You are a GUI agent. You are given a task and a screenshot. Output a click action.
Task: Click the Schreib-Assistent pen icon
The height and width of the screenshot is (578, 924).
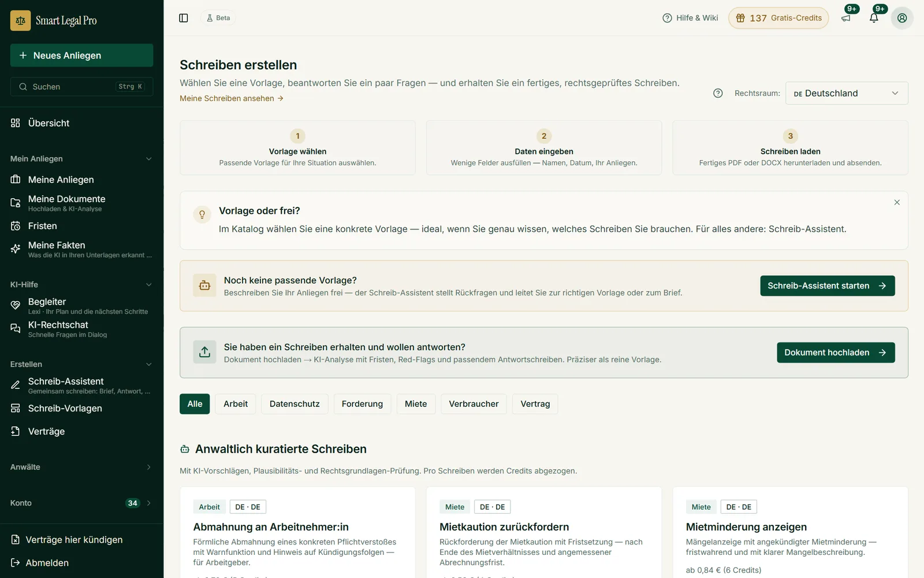(16, 385)
